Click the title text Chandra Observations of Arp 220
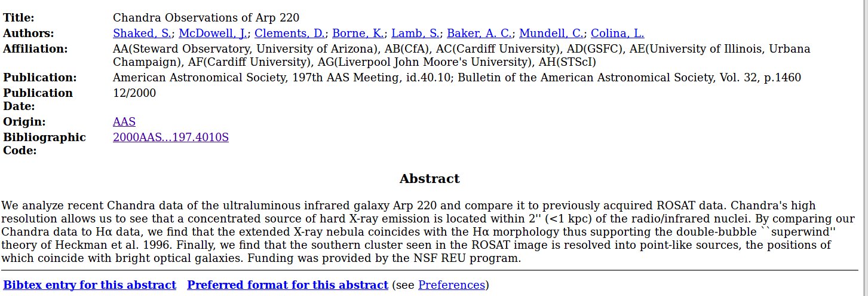Viewport: 868px width, 296px height. click(206, 18)
